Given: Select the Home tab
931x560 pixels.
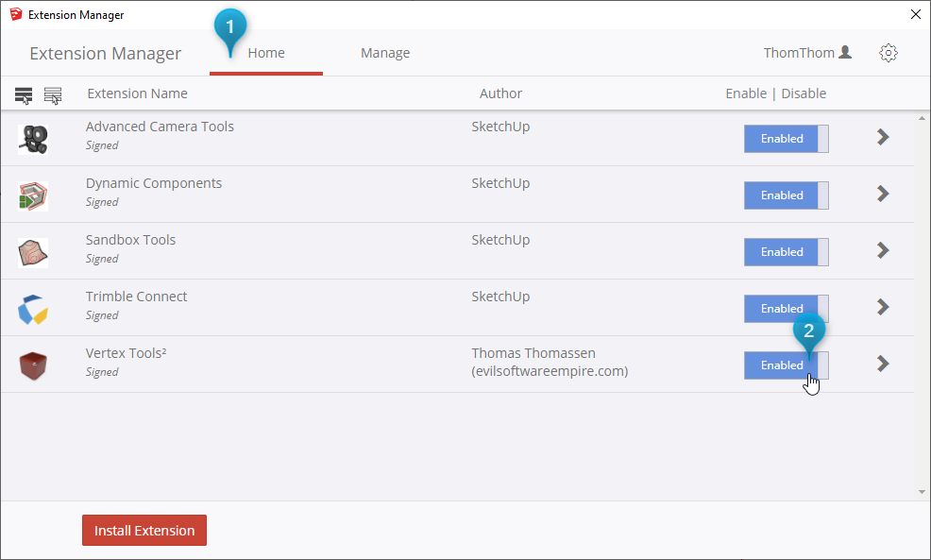Looking at the screenshot, I should pos(266,53).
